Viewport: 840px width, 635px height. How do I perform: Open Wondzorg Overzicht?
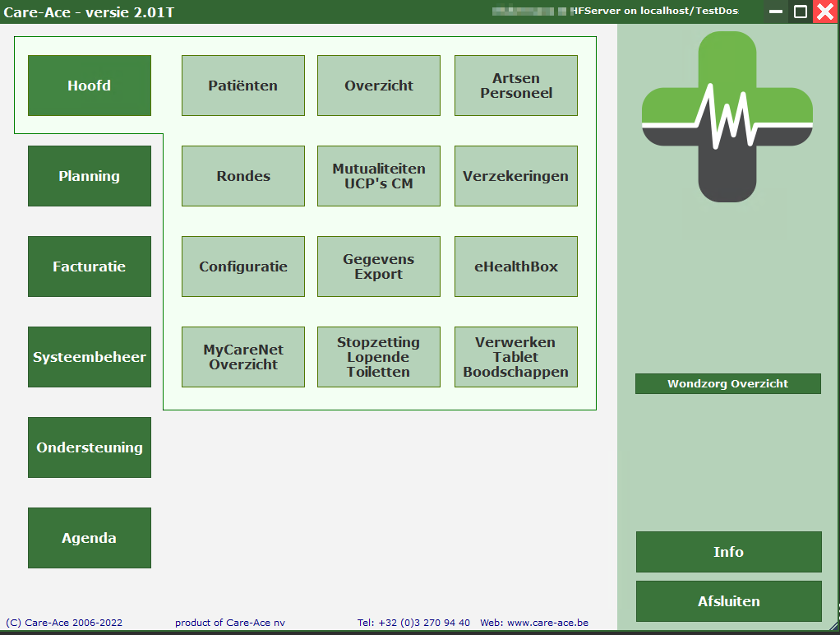point(727,383)
